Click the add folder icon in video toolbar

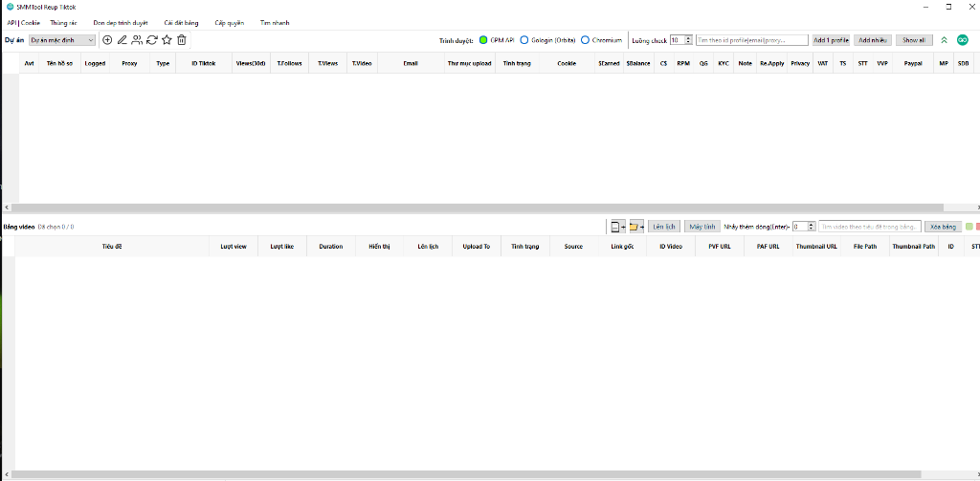[636, 226]
